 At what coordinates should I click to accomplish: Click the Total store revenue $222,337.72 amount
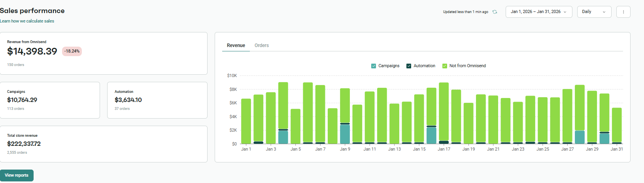coord(24,144)
